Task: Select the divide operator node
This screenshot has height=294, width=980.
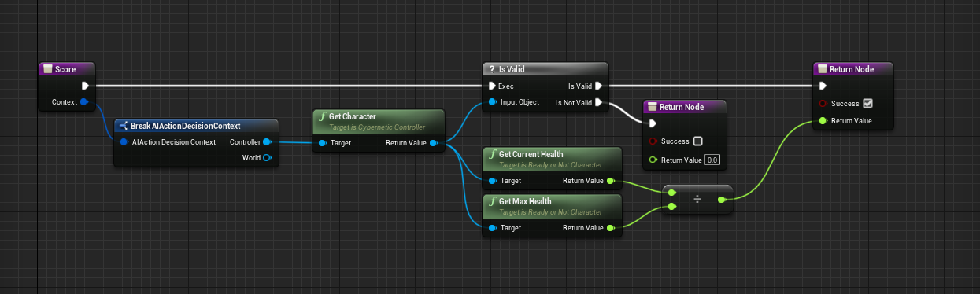Action: [697, 200]
